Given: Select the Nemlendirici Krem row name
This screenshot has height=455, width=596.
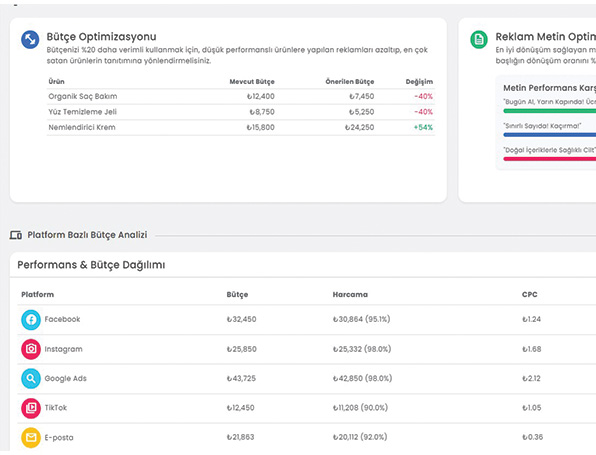Looking at the screenshot, I should [82, 127].
